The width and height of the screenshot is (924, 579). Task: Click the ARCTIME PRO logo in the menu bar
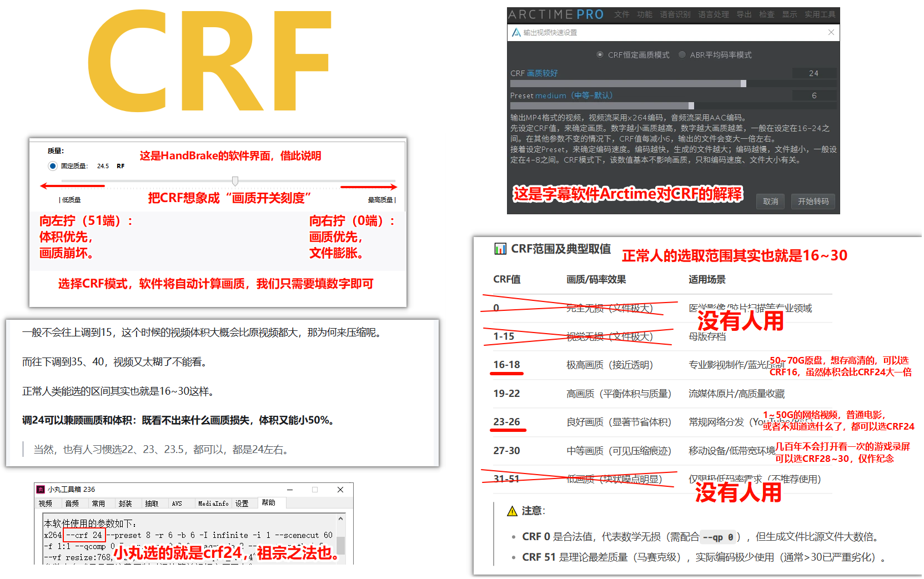pos(555,14)
